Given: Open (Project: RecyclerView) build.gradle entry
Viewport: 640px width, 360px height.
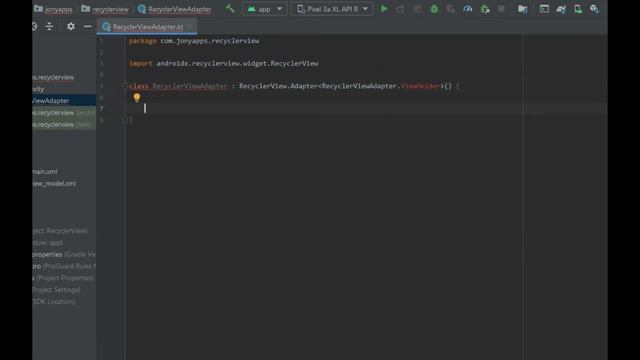Looking at the screenshot, I should 60,231.
